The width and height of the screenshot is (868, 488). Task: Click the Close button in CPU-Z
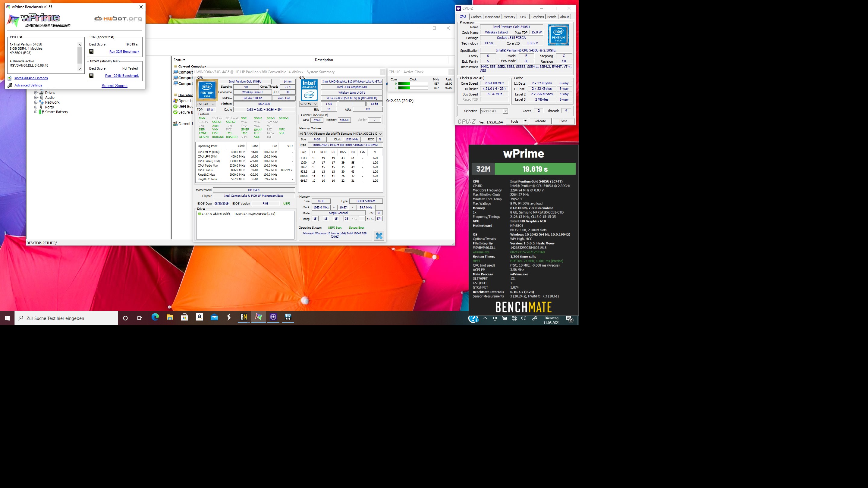563,121
